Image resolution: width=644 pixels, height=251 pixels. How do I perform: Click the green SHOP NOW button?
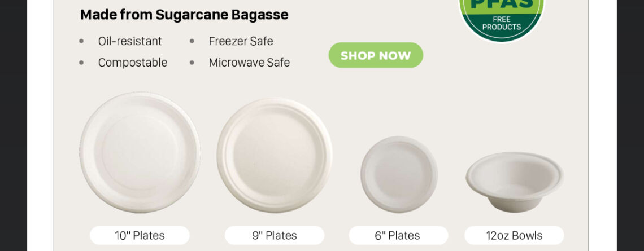pyautogui.click(x=376, y=55)
